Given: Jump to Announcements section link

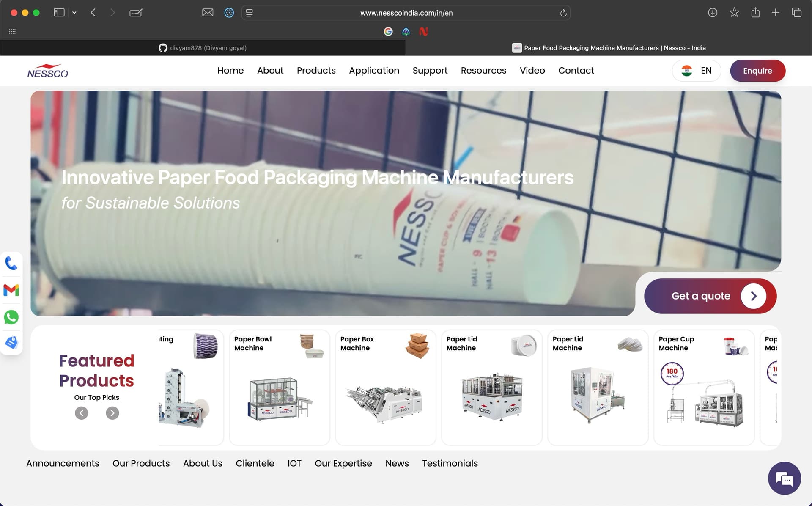Looking at the screenshot, I should tap(63, 463).
